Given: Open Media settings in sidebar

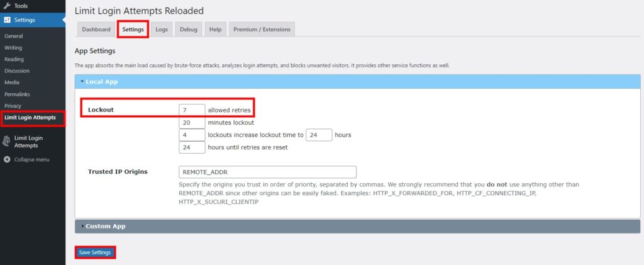Looking at the screenshot, I should [x=12, y=82].
